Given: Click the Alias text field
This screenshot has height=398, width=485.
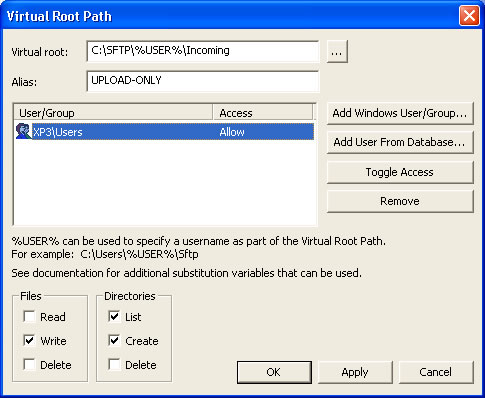Looking at the screenshot, I should [x=203, y=81].
